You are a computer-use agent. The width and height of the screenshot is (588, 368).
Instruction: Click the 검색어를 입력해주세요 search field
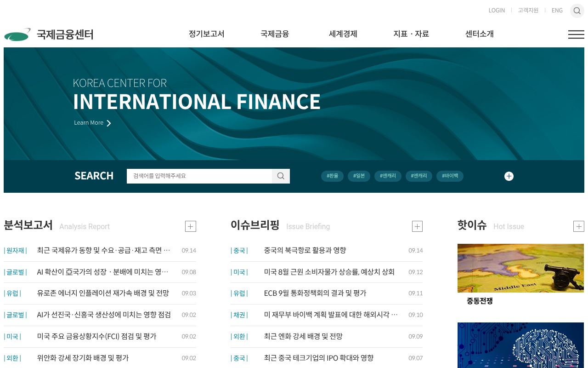coord(199,176)
